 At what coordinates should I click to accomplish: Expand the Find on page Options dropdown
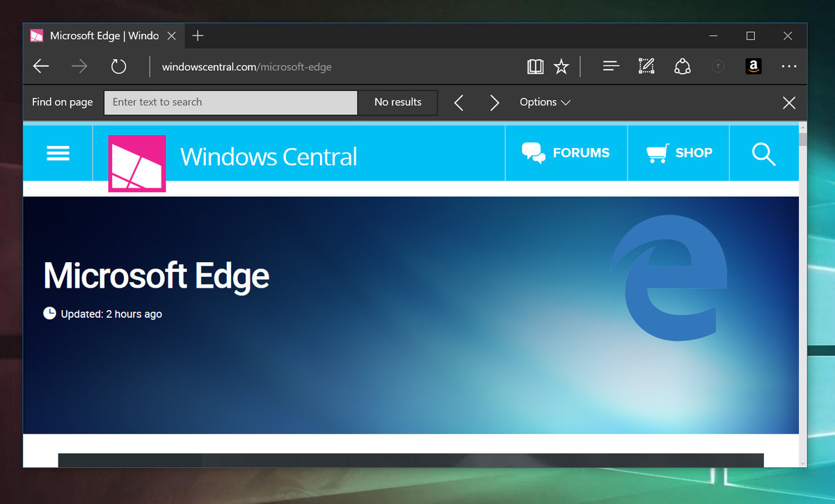tap(545, 102)
